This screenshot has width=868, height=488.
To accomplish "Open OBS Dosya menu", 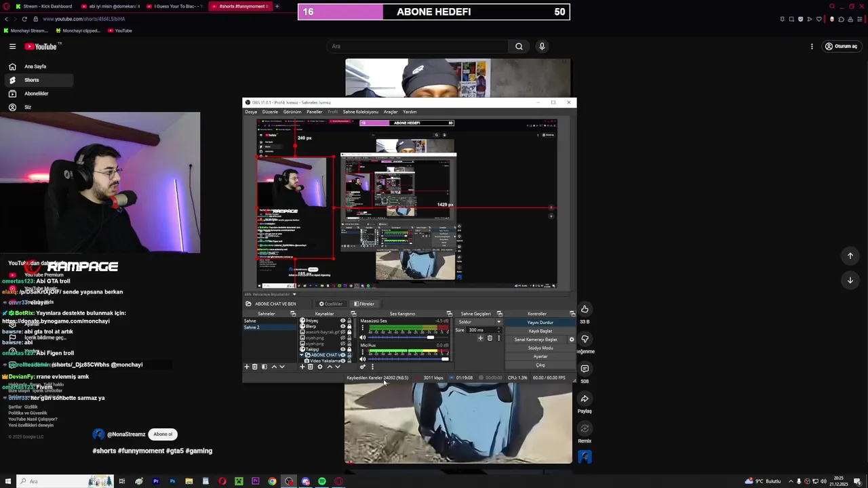I will (251, 112).
